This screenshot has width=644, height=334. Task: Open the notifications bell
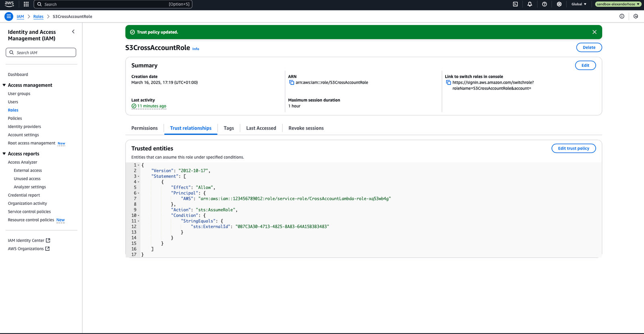[x=530, y=4]
